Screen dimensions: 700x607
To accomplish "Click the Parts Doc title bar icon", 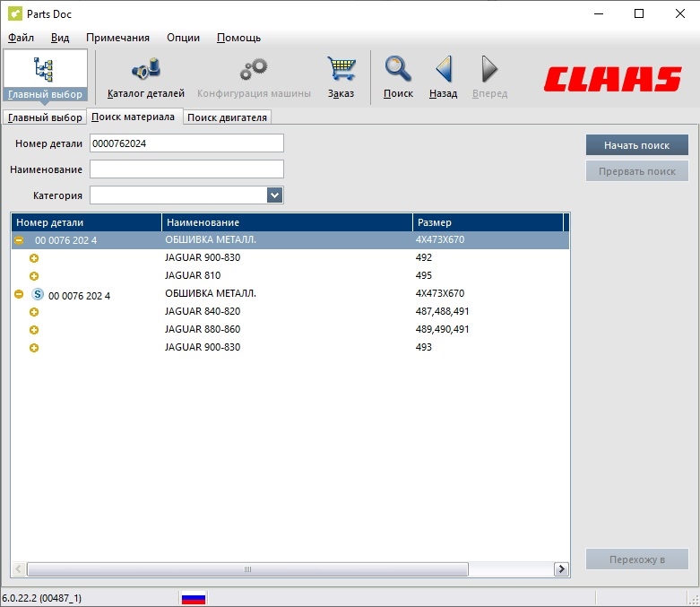I will (14, 13).
